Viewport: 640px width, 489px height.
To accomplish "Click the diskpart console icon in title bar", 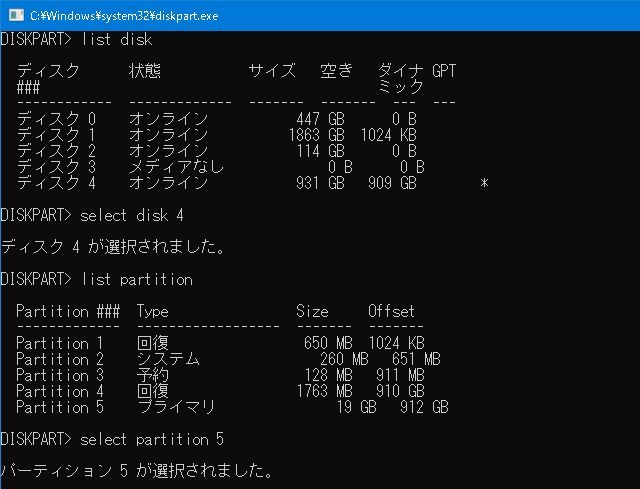I will 13,15.
